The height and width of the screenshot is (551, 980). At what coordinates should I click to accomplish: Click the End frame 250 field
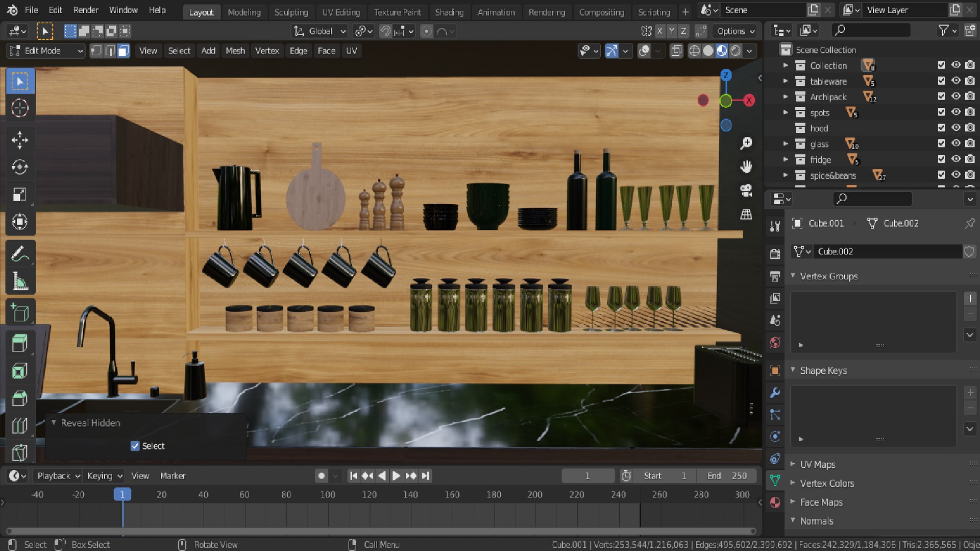coord(727,475)
